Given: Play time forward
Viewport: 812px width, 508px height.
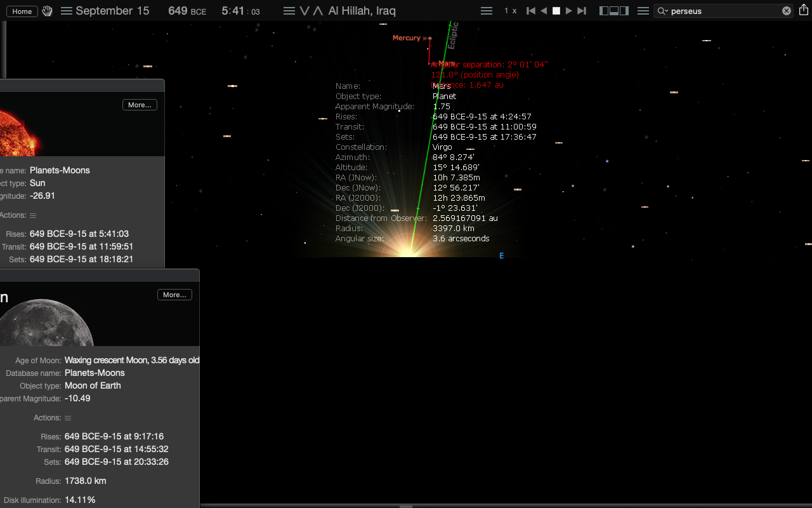Looking at the screenshot, I should click(x=569, y=11).
